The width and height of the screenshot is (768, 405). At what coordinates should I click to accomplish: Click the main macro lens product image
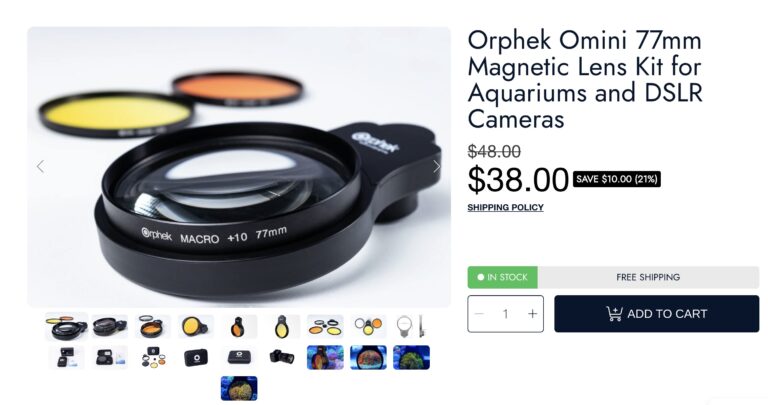tap(239, 167)
